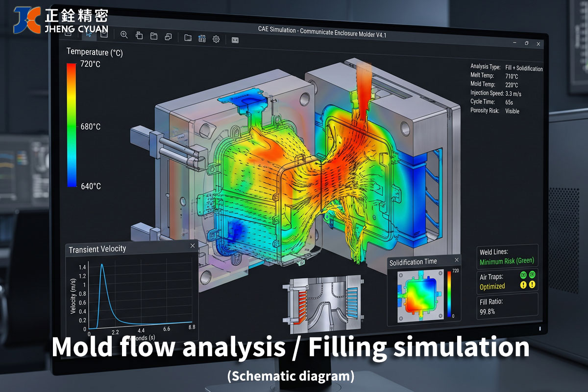Viewport: 588px width, 392px height.
Task: Click the 680°C legend label
Action: 91,126
